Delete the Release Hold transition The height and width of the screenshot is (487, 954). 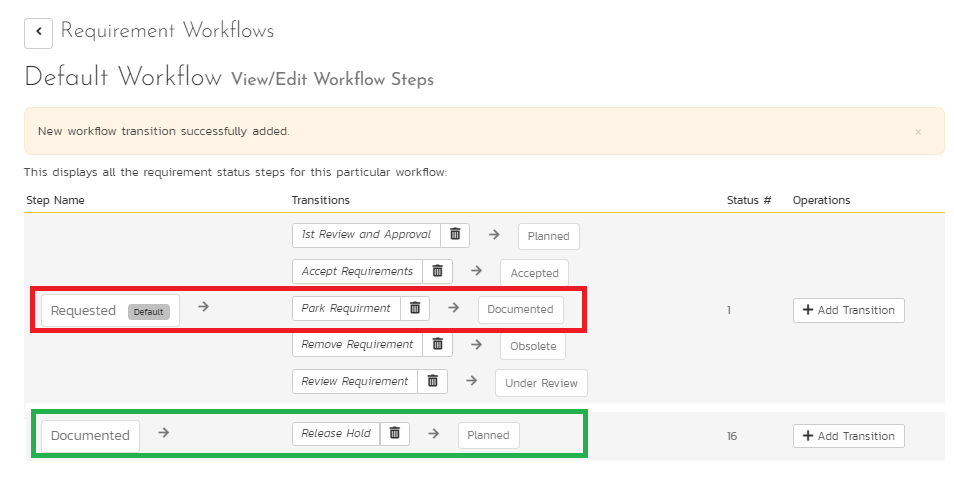[x=394, y=433]
